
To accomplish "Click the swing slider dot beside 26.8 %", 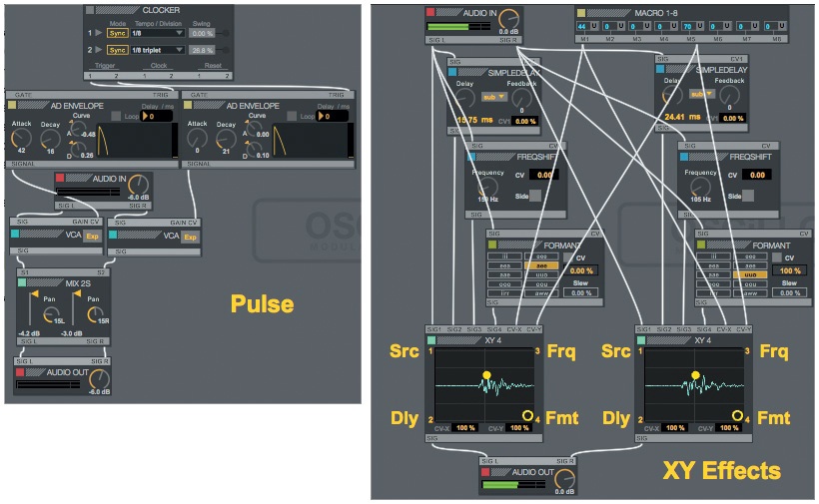I will point(226,50).
